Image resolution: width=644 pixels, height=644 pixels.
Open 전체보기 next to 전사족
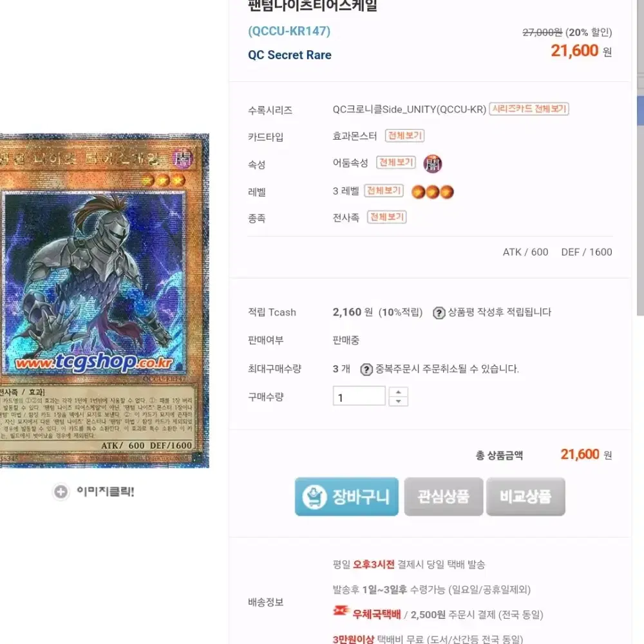point(387,217)
